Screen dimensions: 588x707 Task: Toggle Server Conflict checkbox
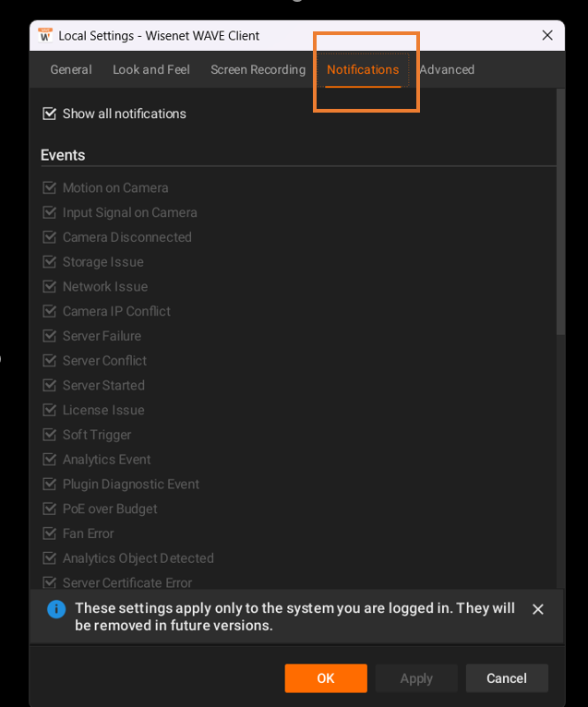[50, 361]
